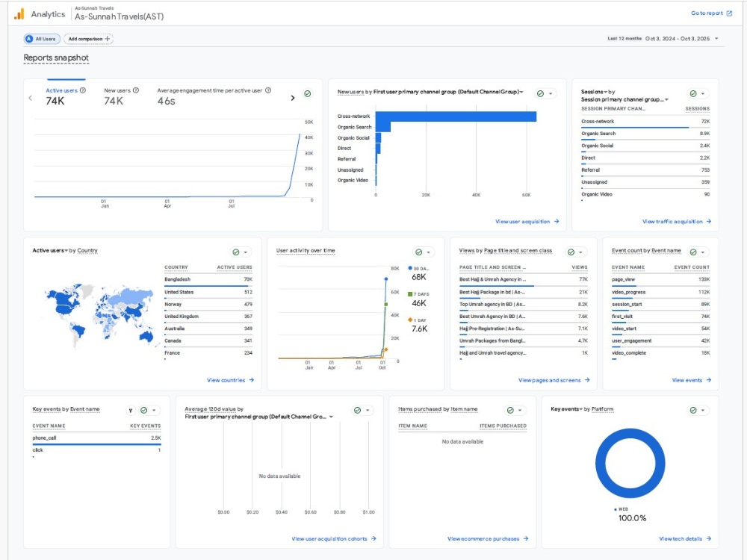Click green check icon on Active users by Country card

click(236, 252)
